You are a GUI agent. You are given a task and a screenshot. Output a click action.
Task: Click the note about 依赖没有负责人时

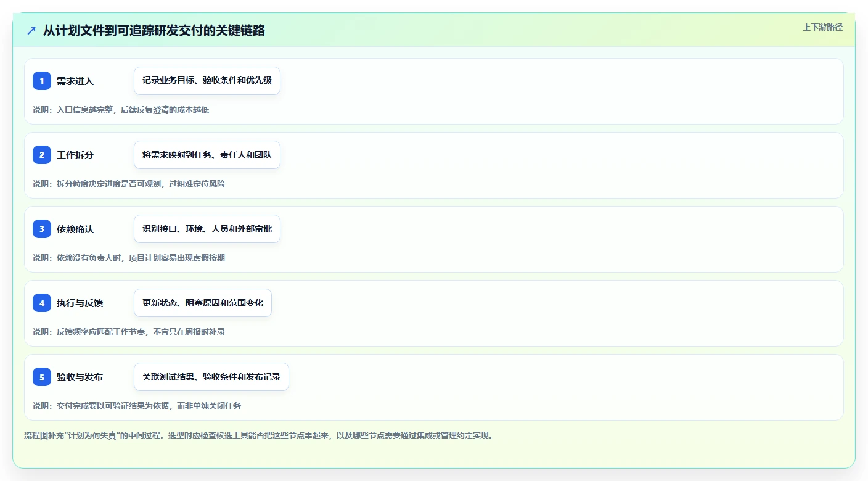pos(129,258)
